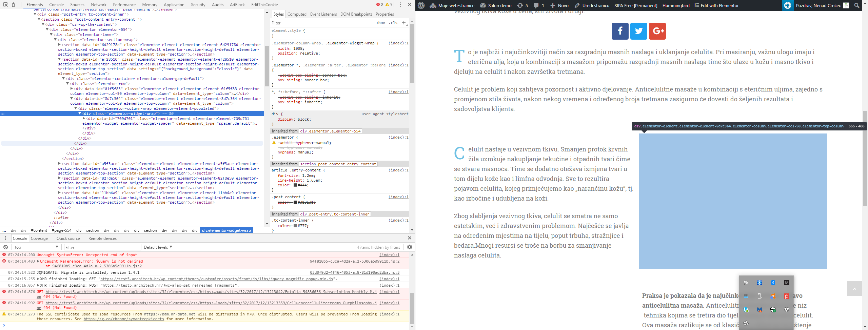
Task: Click Uredi stranicu in admin bar
Action: point(592,5)
